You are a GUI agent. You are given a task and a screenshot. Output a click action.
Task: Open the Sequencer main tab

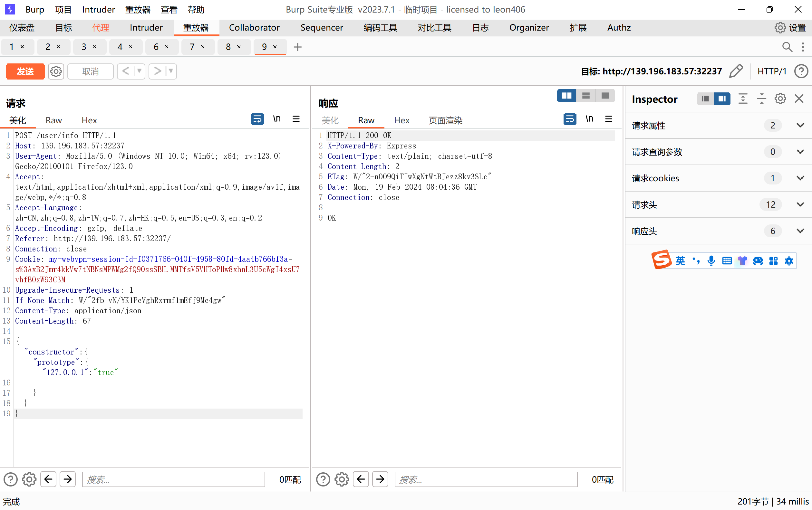(x=322, y=28)
